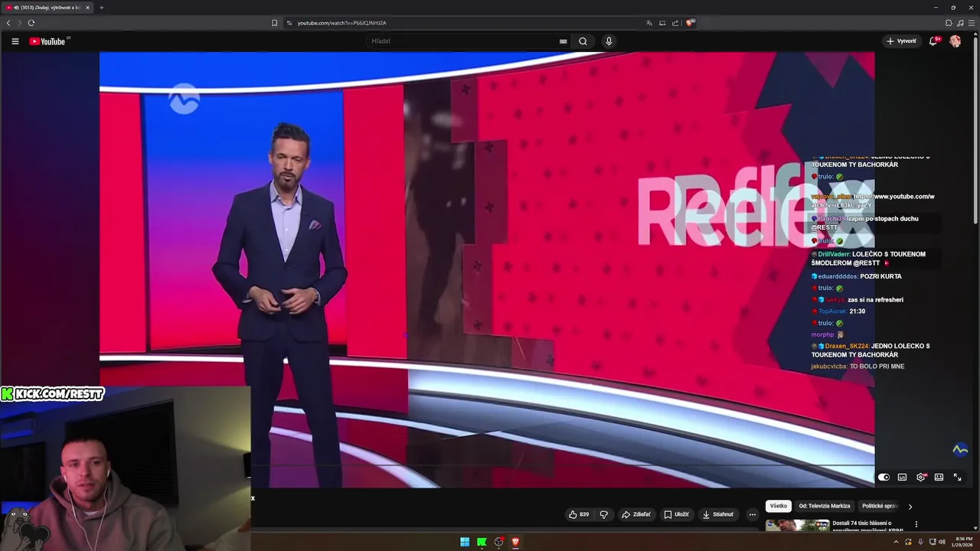Close the Zlodeji YouTube tab
This screenshot has height=551, width=980.
(87, 8)
